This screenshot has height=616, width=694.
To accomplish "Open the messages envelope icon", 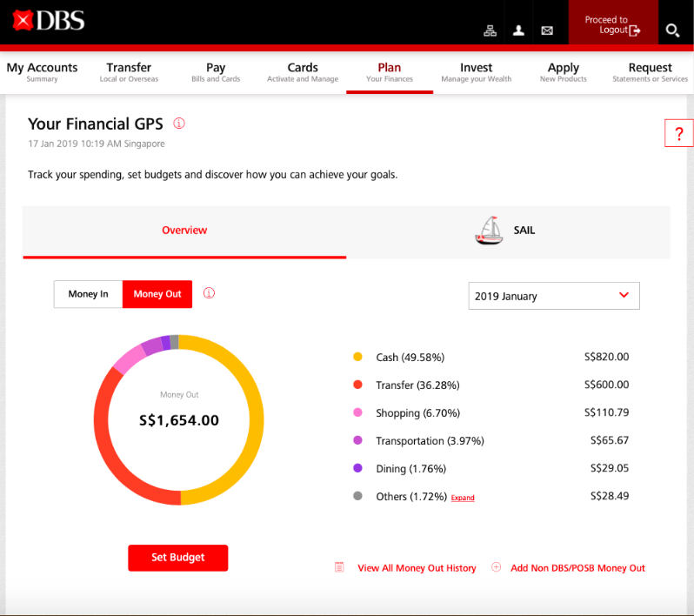I will coord(547,30).
